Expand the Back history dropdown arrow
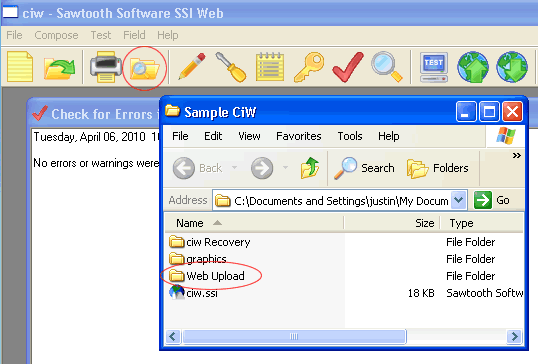The image size is (538, 364). pos(235,168)
